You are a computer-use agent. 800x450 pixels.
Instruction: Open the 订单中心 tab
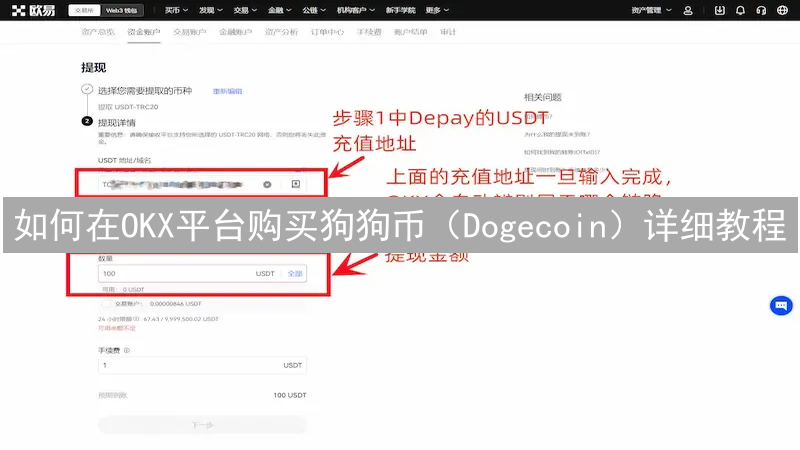pyautogui.click(x=327, y=32)
